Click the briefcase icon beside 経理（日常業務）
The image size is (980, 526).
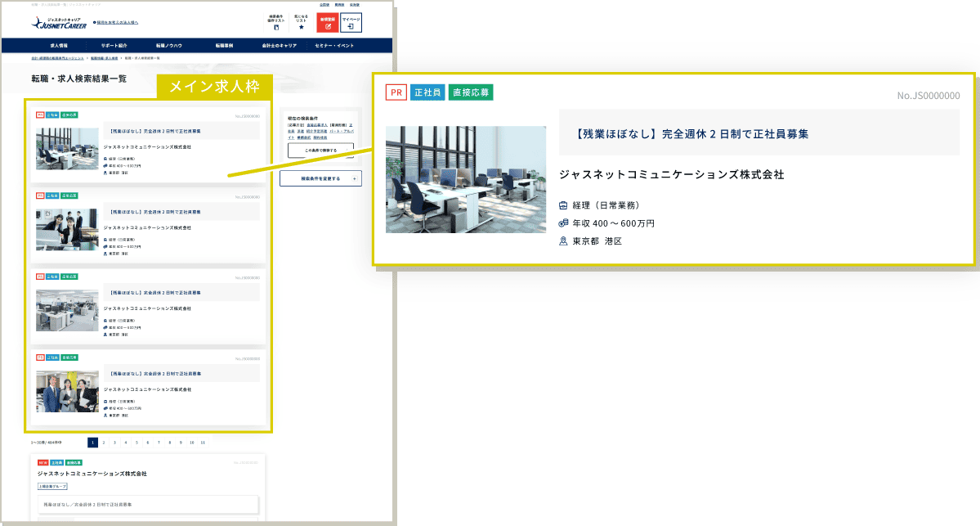pos(563,205)
